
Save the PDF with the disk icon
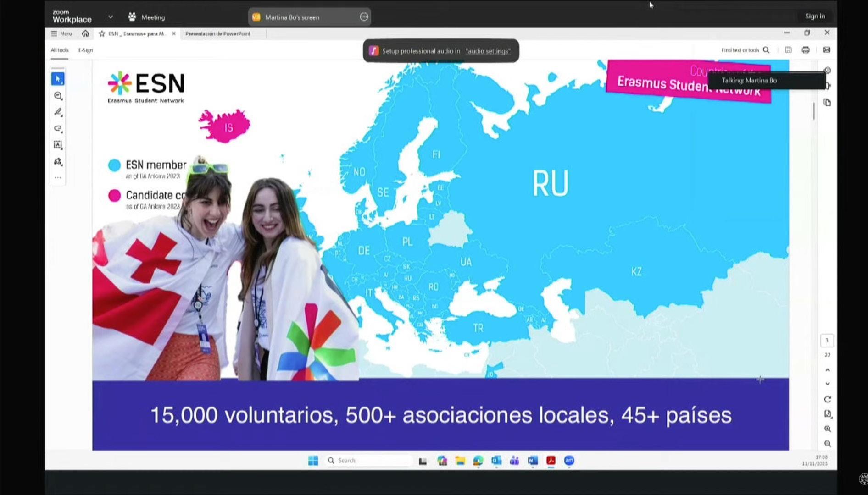[788, 50]
